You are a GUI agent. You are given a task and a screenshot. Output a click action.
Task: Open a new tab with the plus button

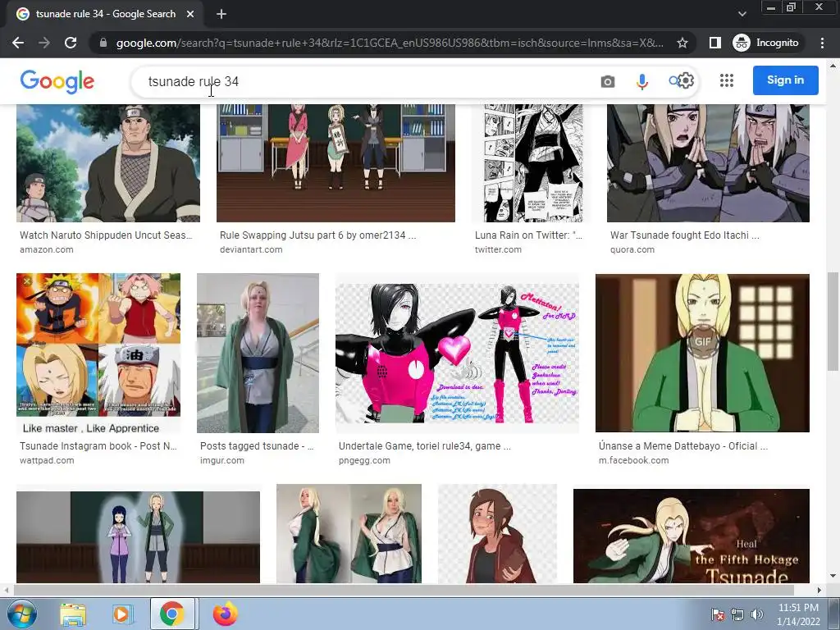tap(221, 14)
